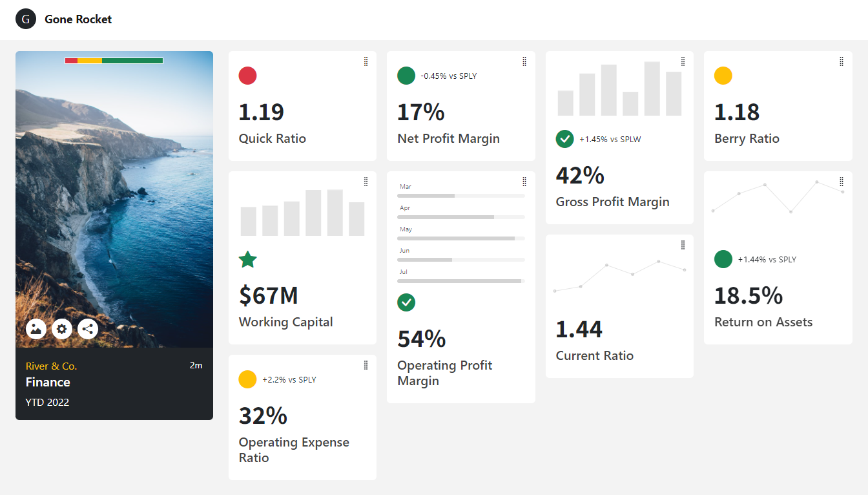Click green checkmark on Gross Profit Margin

565,139
